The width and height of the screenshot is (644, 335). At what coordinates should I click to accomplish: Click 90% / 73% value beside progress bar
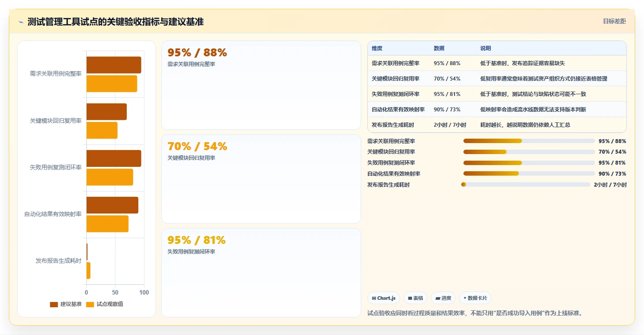pos(612,173)
